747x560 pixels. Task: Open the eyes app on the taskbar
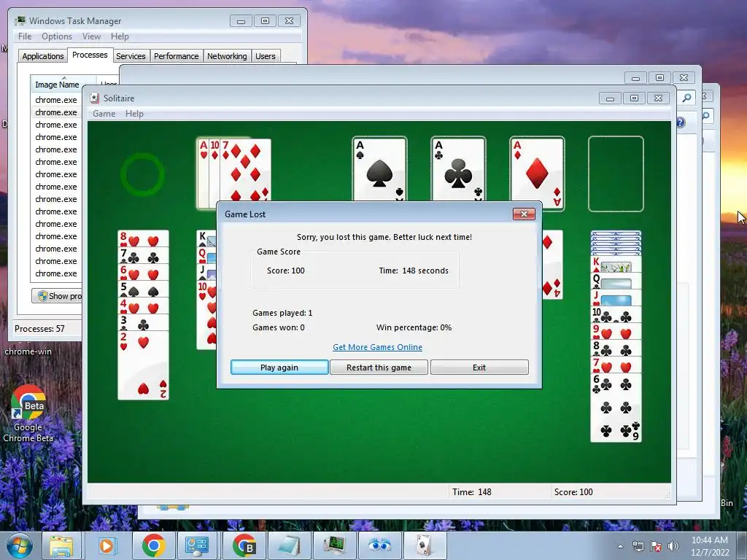coord(379,545)
